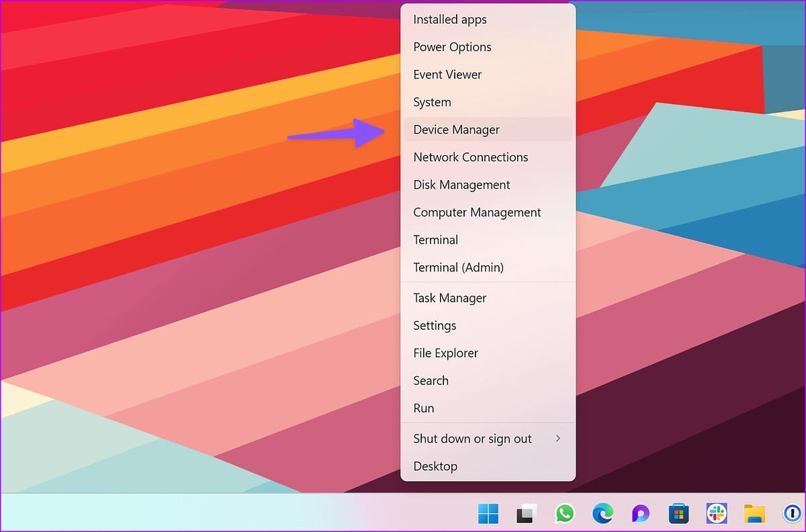Click the 1Password icon in taskbar
Image resolution: width=806 pixels, height=532 pixels.
(793, 514)
